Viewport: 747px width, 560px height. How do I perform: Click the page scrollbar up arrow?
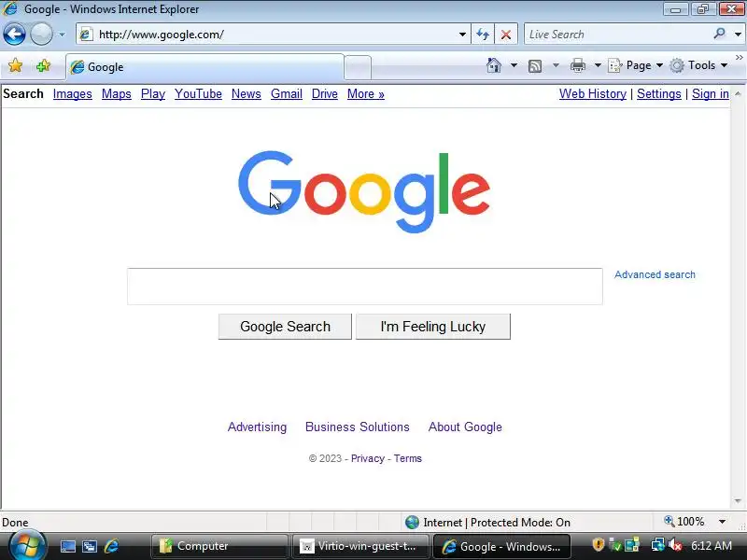[x=738, y=94]
